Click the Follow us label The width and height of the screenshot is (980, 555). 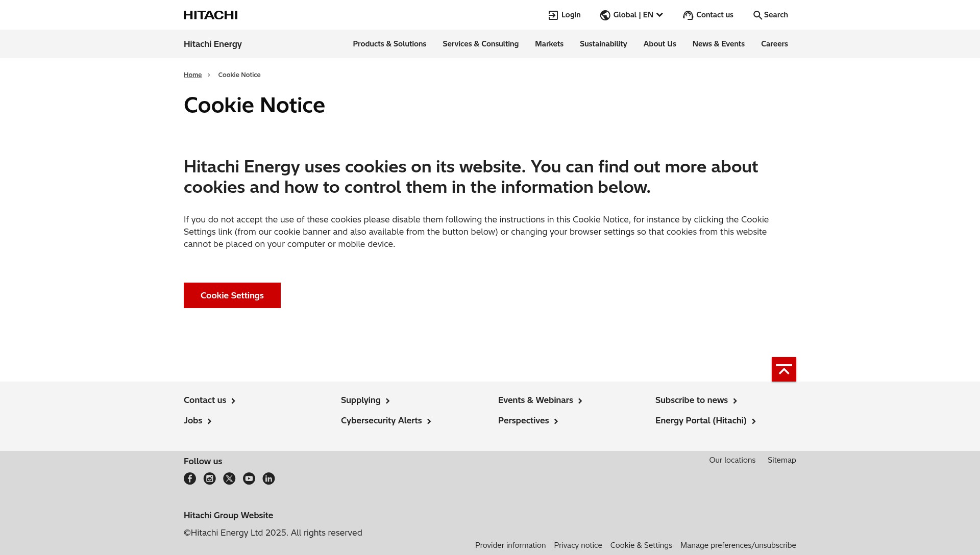203,462
